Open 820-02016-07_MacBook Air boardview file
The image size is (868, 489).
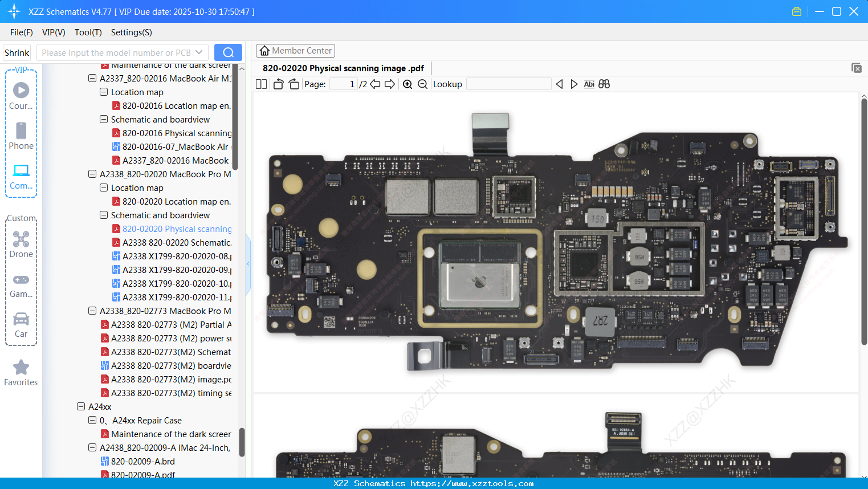coord(172,146)
